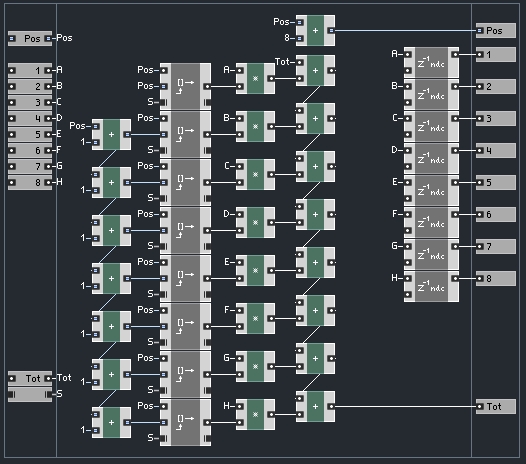The image size is (526, 464).
Task: Select the add module with Tot input
Action: tap(315, 70)
